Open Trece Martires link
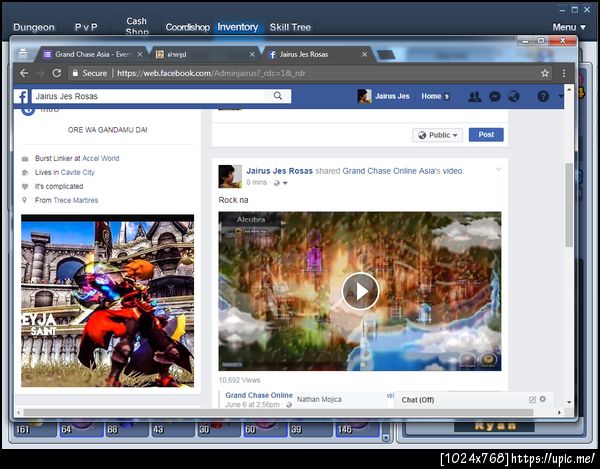 pos(76,200)
